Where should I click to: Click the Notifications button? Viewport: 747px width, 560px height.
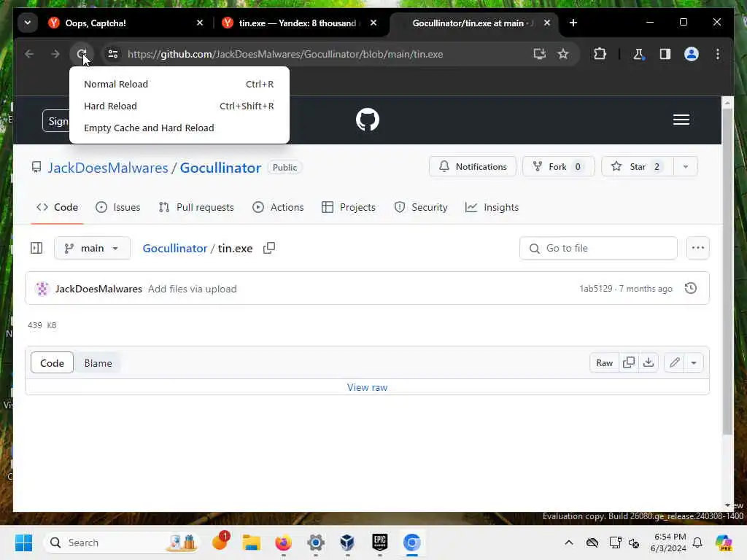(472, 167)
